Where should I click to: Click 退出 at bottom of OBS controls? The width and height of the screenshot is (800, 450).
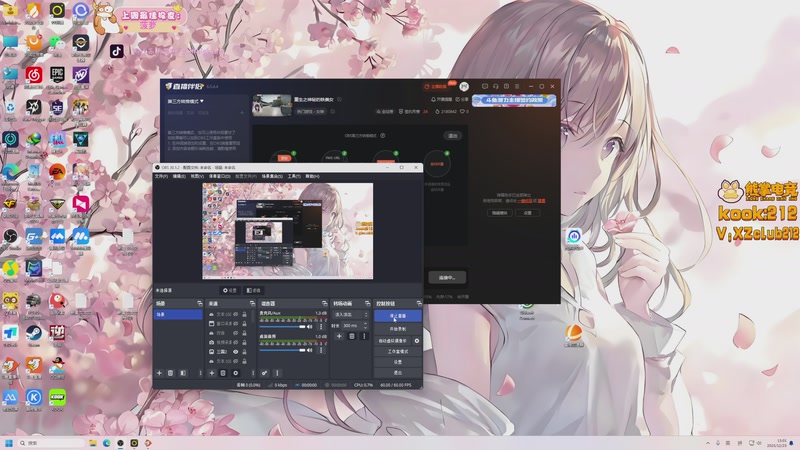click(x=397, y=372)
